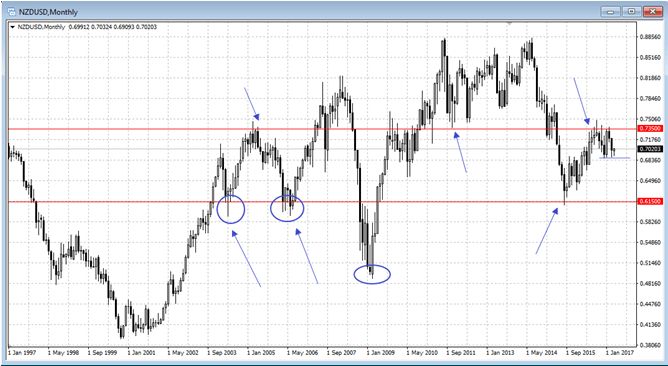Select the 0.73500 red price label
Image resolution: width=668 pixels, height=366 pixels.
pos(650,128)
